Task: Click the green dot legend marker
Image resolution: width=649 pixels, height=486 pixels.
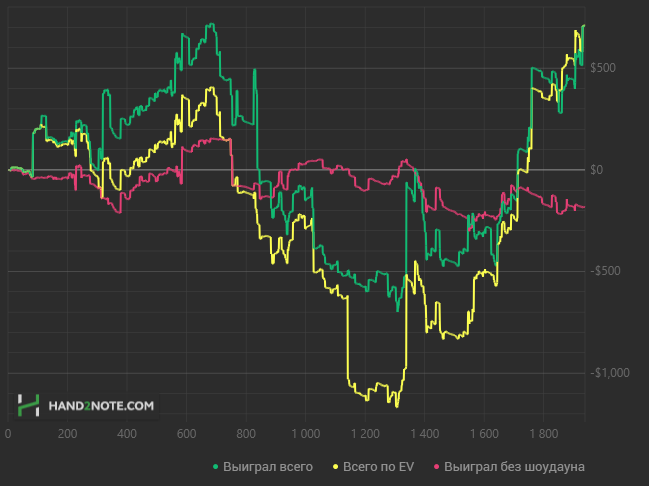Action: [215, 467]
